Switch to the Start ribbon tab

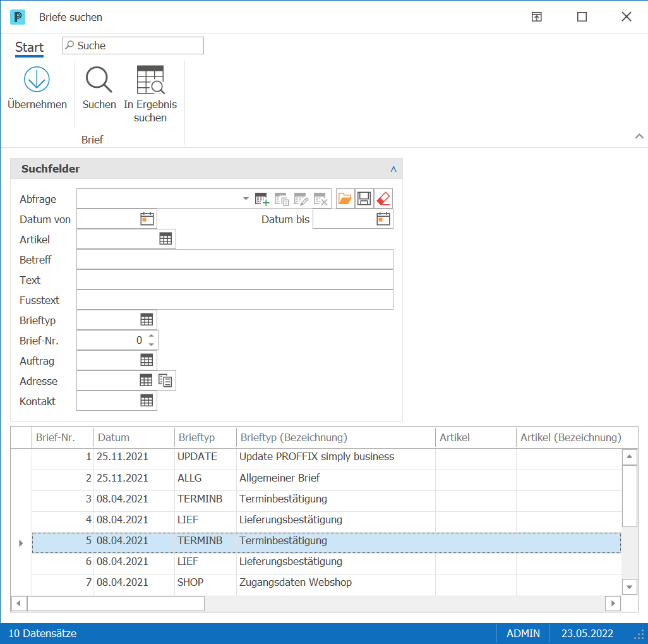29,47
